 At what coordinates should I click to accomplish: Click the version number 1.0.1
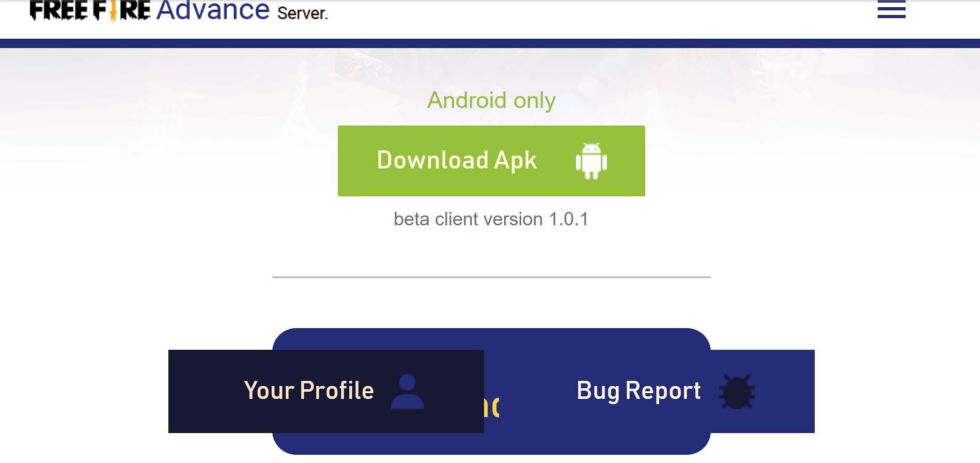point(568,219)
